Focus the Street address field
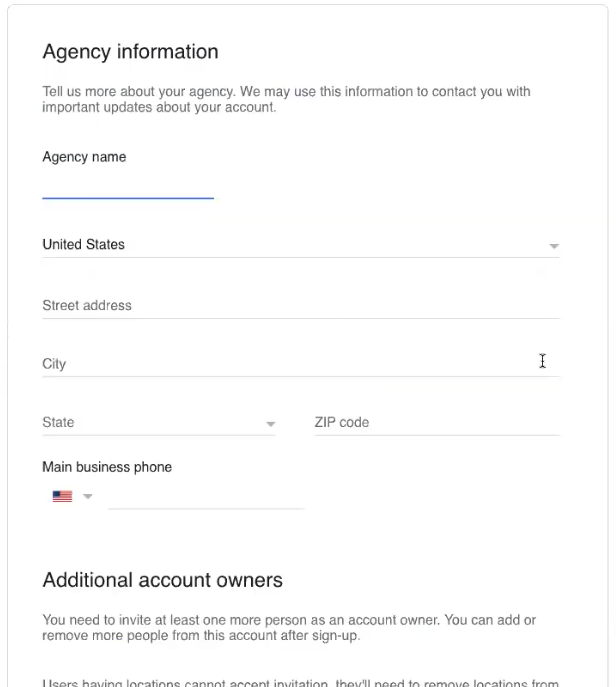 tap(300, 306)
